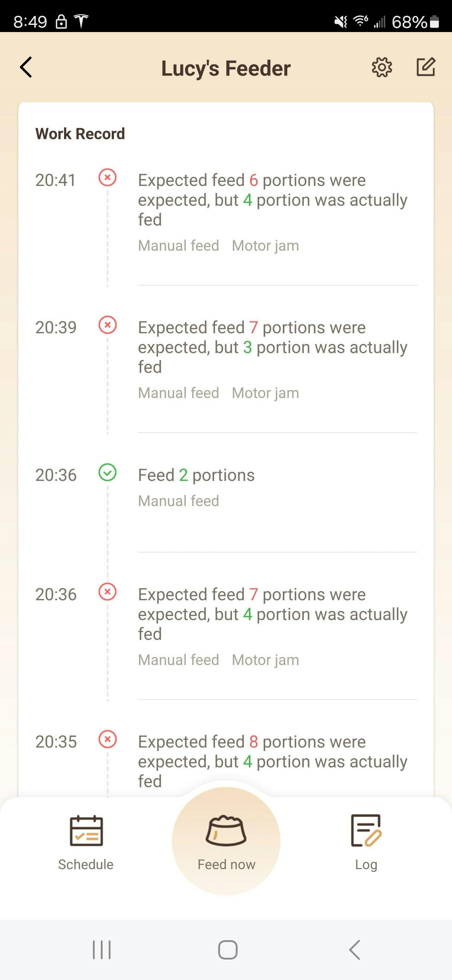The height and width of the screenshot is (980, 452).
Task: Select the Feed 2 portions record
Action: (x=196, y=475)
